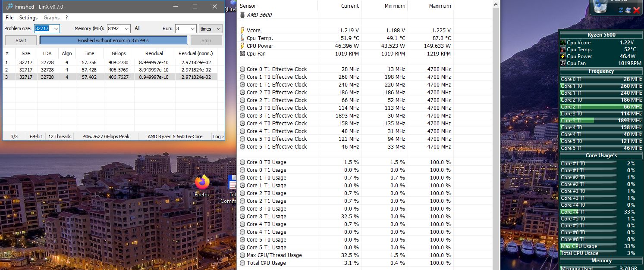Open the File menu in LinX
Image resolution: width=644 pixels, height=270 pixels.
9,18
